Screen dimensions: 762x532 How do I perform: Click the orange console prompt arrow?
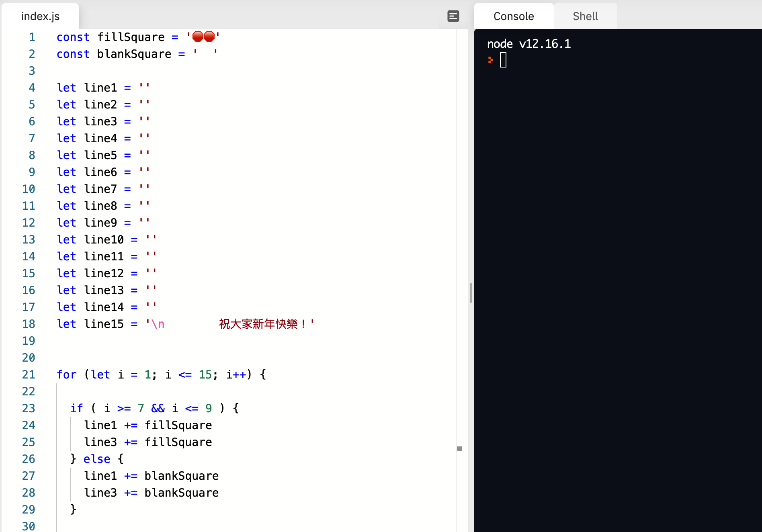490,60
